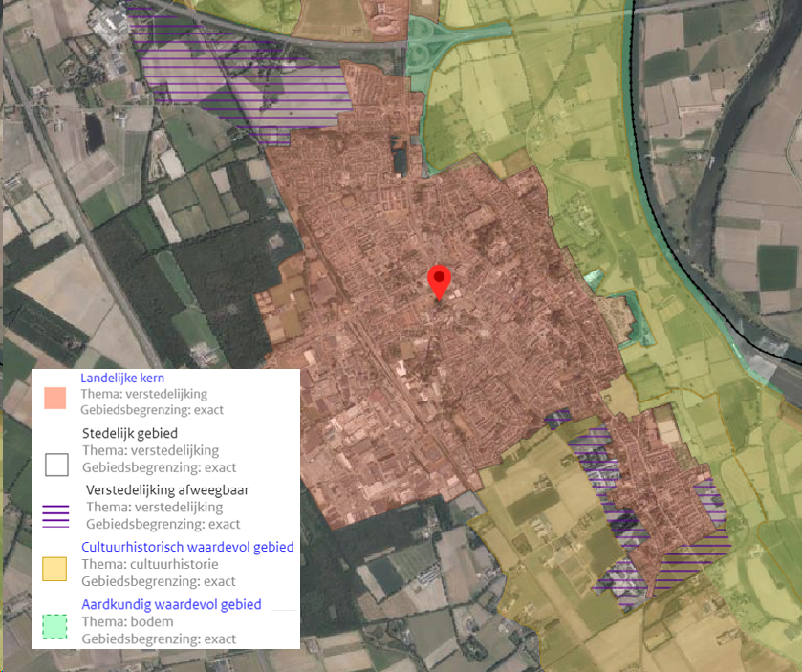Click 'Thema: verstedelijking' under Verstedelijking afweegbaar
The height and width of the screenshot is (672, 802).
(155, 507)
